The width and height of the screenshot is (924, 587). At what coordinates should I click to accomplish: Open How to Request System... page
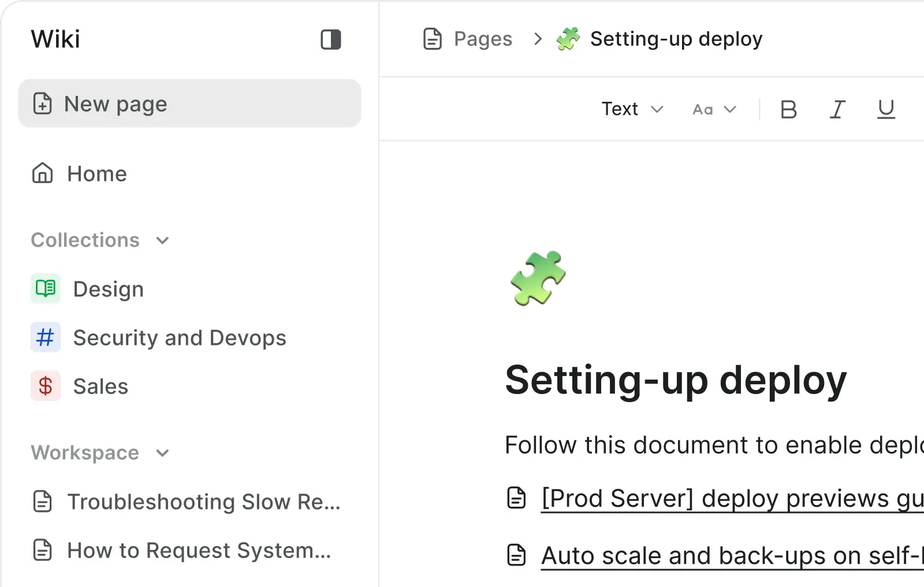click(x=199, y=551)
